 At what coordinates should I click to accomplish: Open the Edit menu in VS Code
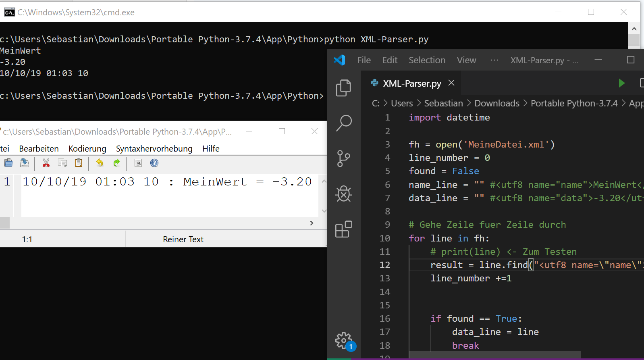(390, 60)
